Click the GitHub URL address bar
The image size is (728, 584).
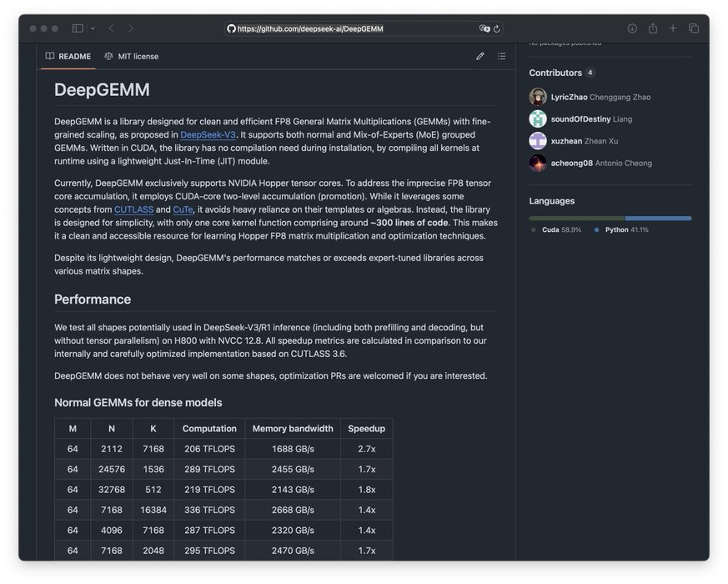pos(364,29)
